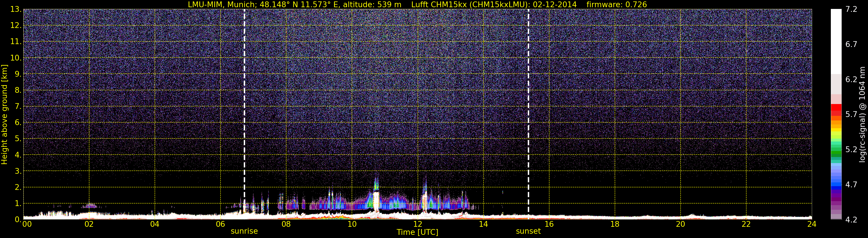Click the '5.2' colorbar tick value

(851, 149)
